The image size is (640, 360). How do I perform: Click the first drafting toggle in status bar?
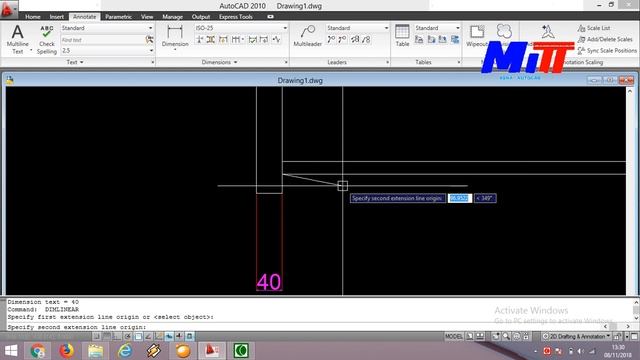tap(96, 336)
